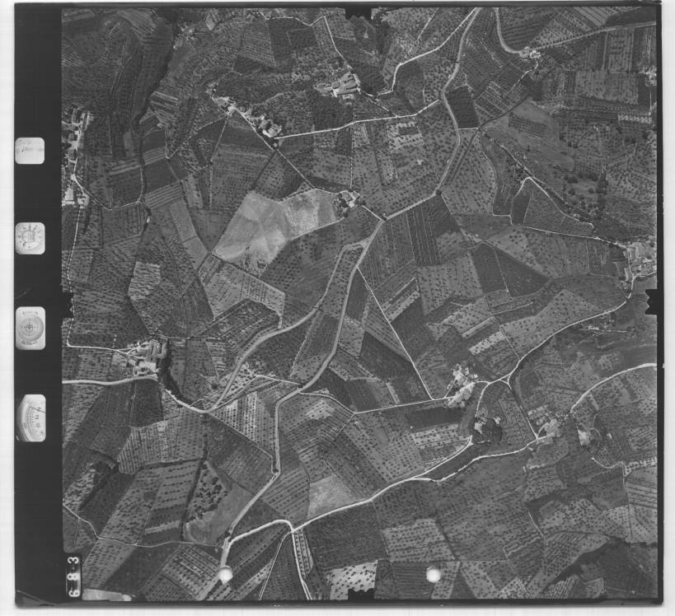The width and height of the screenshot is (675, 616).
Task: Click the right-edge fiducial notch
Action: (652, 301)
